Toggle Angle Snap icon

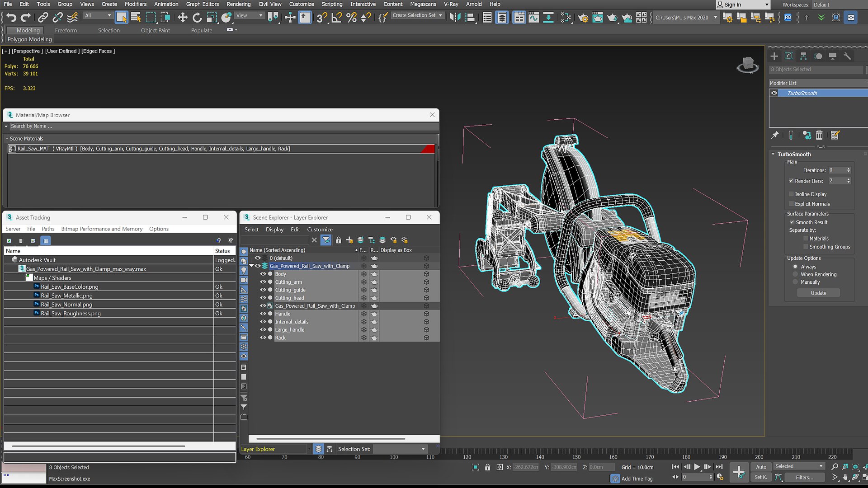(x=337, y=18)
